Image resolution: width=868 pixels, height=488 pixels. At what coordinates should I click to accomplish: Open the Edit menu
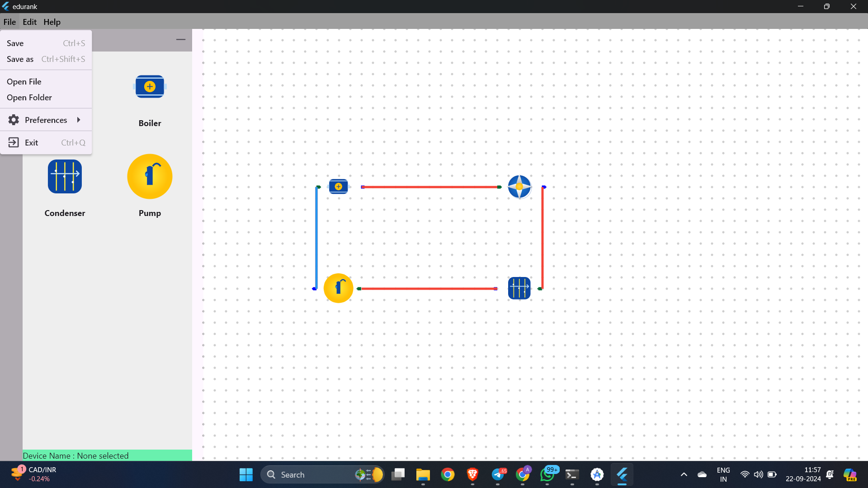click(x=30, y=22)
